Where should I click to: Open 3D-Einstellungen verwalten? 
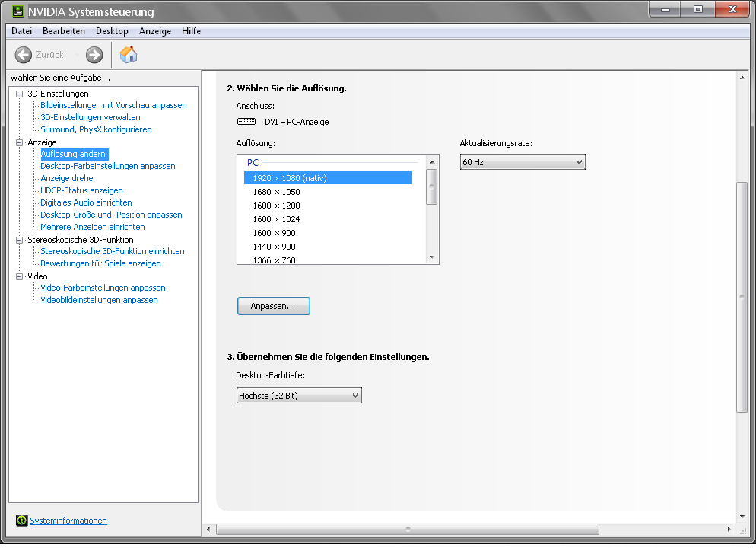coord(91,117)
